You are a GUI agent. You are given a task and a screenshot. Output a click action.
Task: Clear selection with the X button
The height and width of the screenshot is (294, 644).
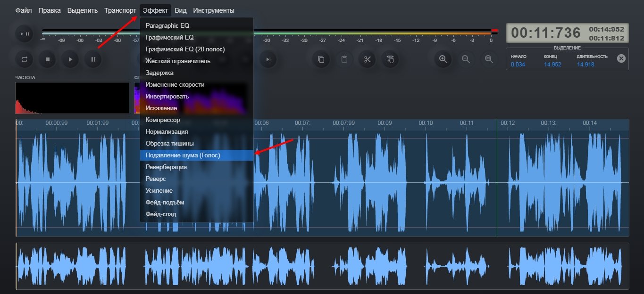pos(621,58)
